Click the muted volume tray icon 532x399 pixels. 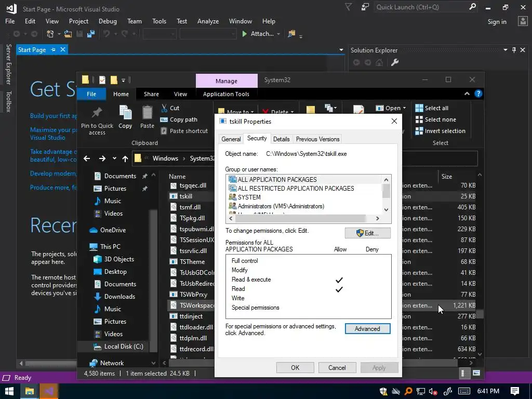(433, 391)
